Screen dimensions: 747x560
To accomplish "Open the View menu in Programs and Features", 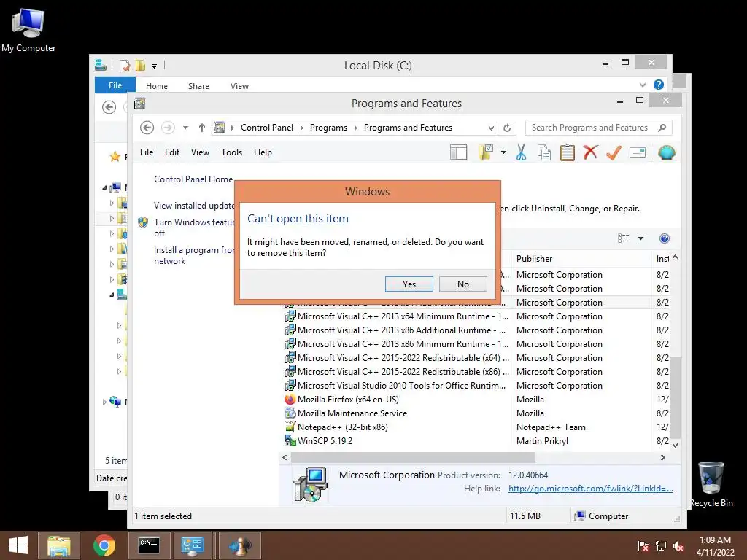I will tap(200, 152).
